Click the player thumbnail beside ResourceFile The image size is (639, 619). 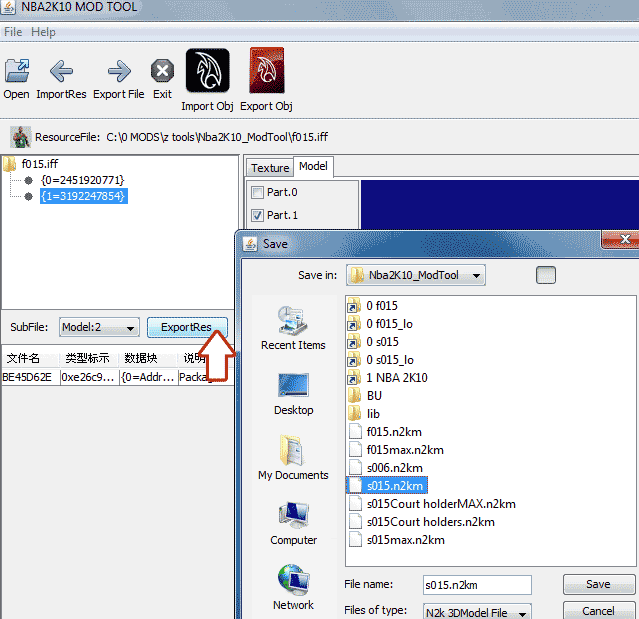pos(20,137)
